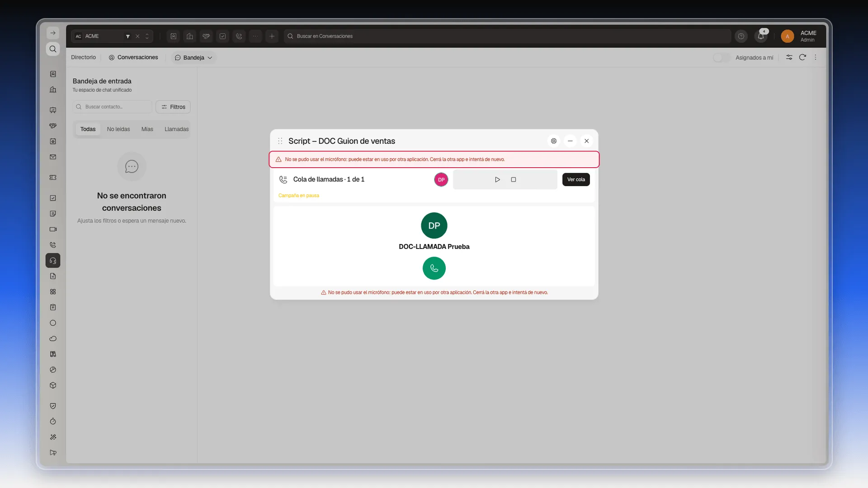Expand the sidebar with the arrow button
The width and height of the screenshot is (868, 488).
[53, 33]
